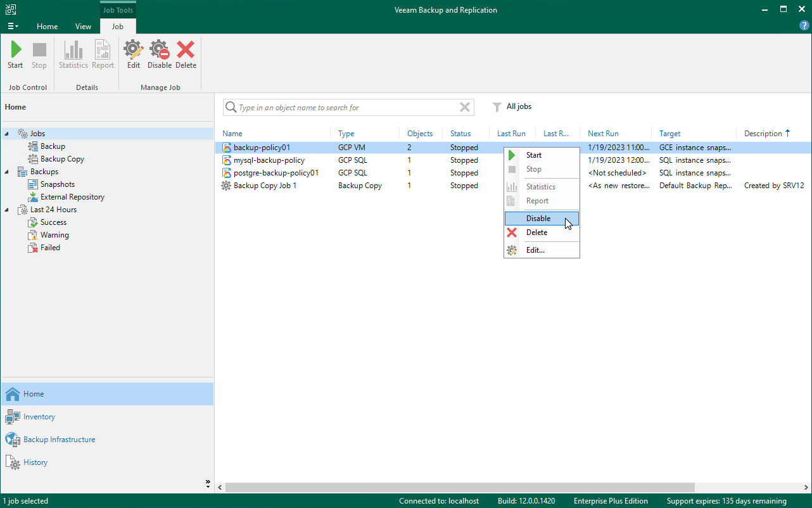Screen dimensions: 812x508
Task: Show Failed sessions in tree
Action: pos(50,248)
